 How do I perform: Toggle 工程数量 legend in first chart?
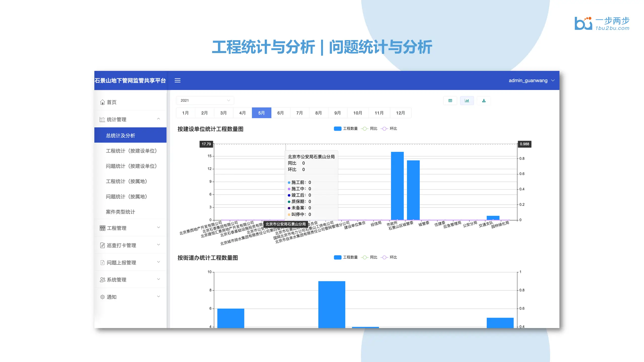click(x=345, y=128)
